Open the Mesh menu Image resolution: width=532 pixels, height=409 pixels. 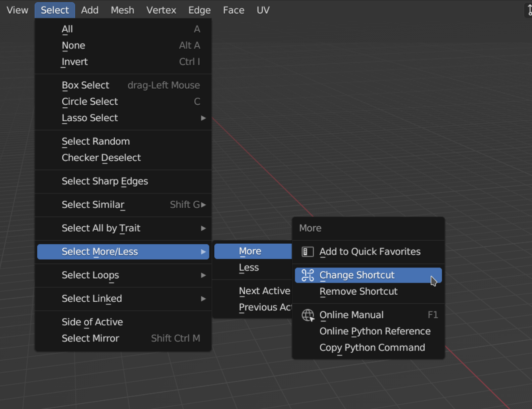click(x=123, y=10)
